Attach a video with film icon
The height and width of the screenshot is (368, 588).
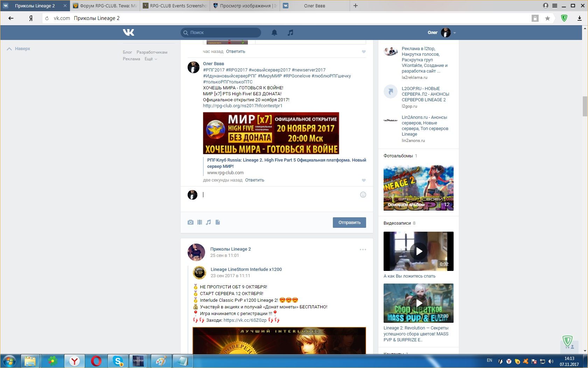[199, 222]
